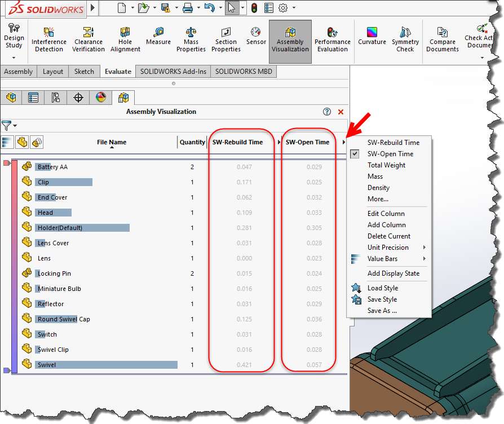The height and width of the screenshot is (424, 504).
Task: Sort by SW-Open Time column header
Action: (x=308, y=142)
